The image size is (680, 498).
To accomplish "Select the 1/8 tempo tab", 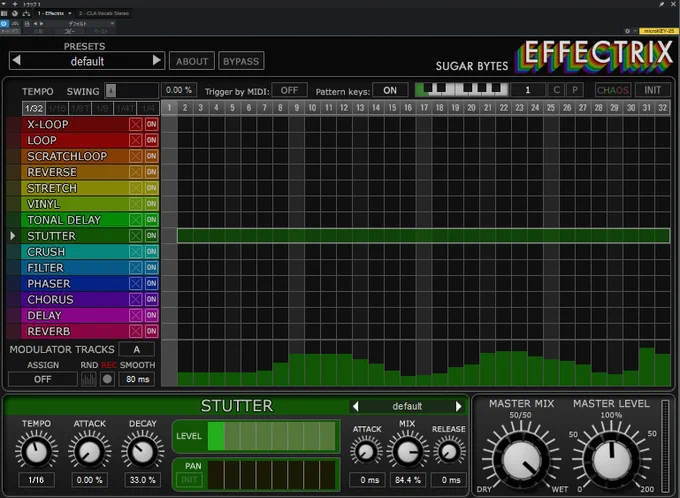I will [102, 108].
